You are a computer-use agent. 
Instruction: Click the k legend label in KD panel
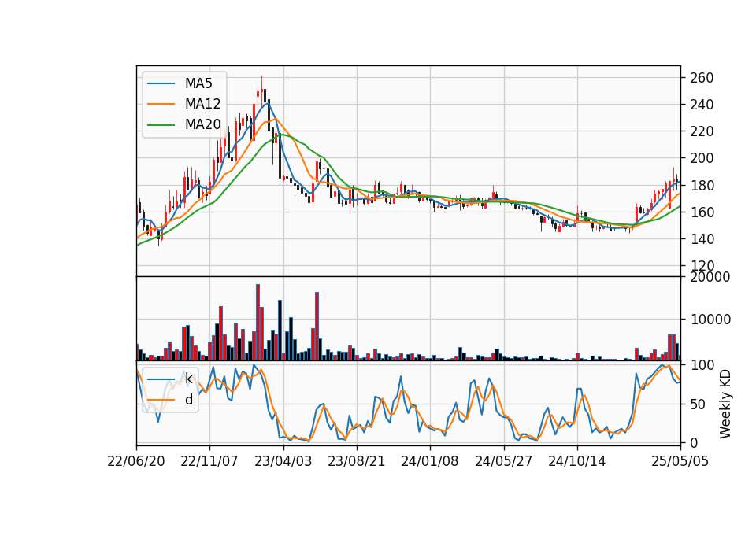(x=188, y=379)
